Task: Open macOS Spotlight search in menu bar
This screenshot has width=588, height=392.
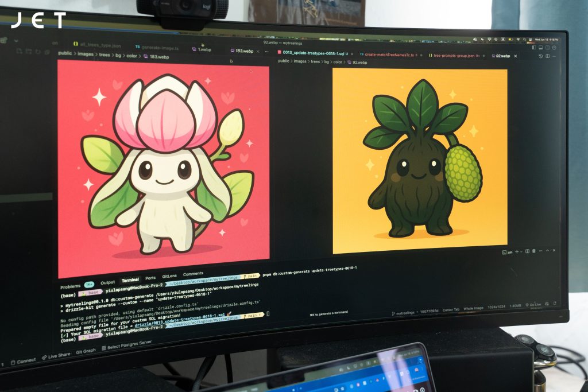Action: (525, 40)
